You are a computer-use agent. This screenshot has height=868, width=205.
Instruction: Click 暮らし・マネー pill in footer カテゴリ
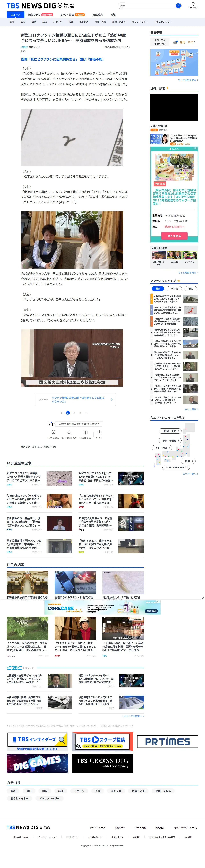pyautogui.click(x=19, y=798)
